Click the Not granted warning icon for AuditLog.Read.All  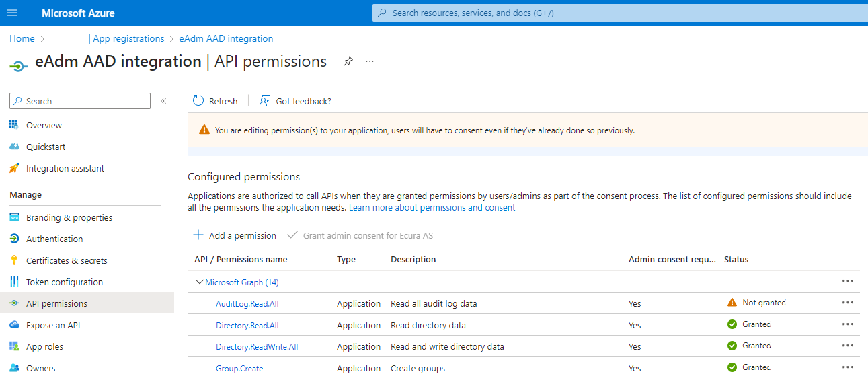(x=732, y=303)
